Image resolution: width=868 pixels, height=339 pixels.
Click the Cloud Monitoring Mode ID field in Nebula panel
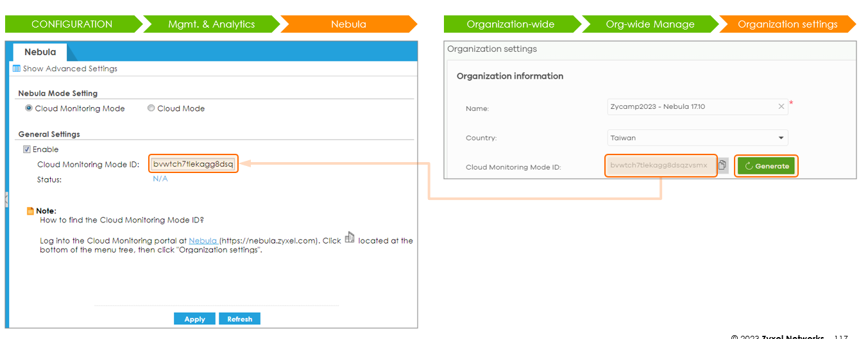tap(193, 164)
